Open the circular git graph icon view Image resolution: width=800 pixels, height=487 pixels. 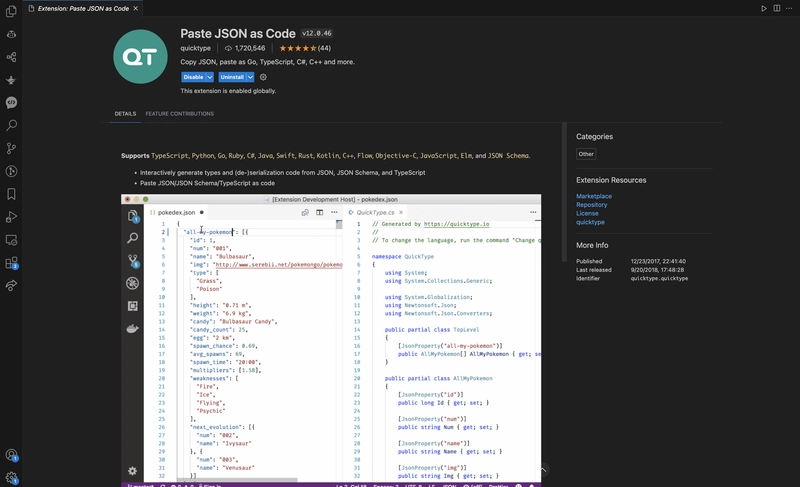click(11, 171)
